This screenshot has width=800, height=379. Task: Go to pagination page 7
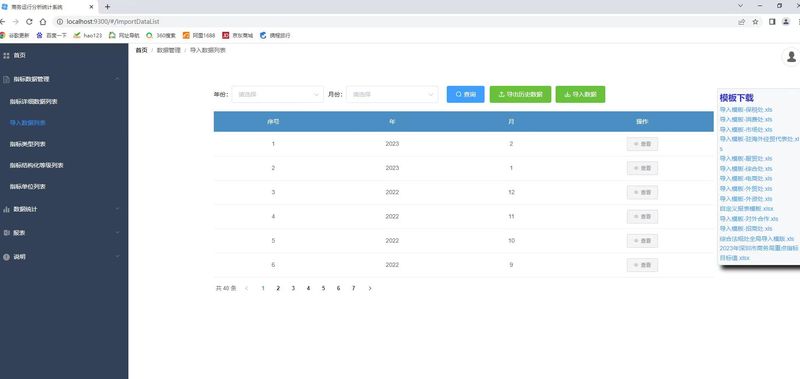click(x=353, y=288)
